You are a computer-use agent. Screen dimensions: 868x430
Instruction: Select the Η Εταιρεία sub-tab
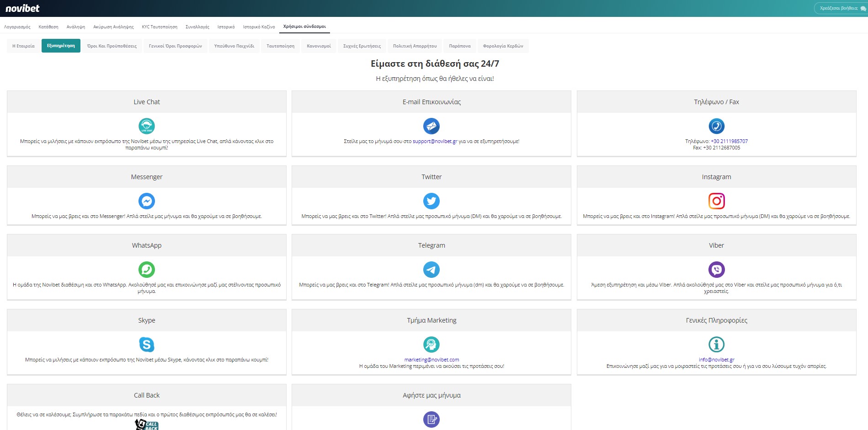(x=23, y=46)
